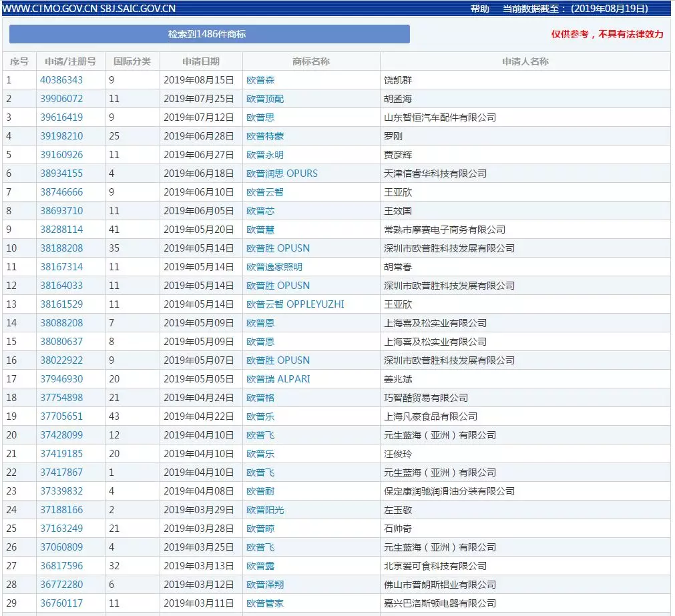The width and height of the screenshot is (675, 616).
Task: Open trademark 欧普润思 OPURS
Action: (x=282, y=174)
